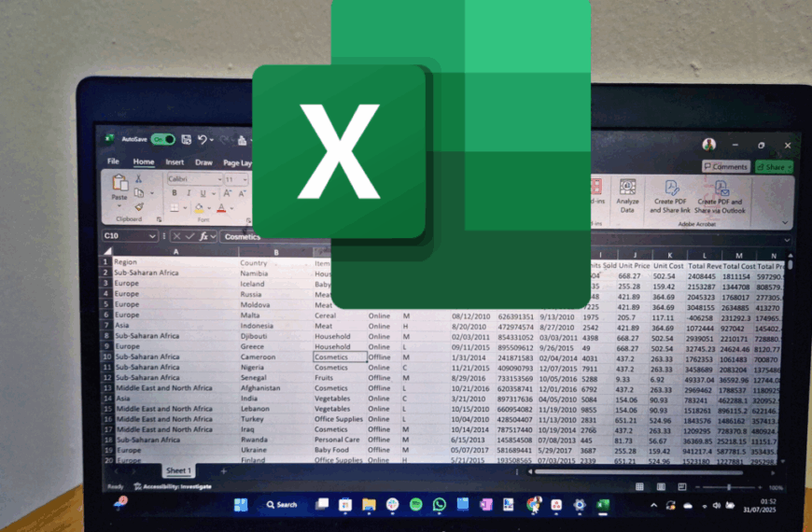
Task: Open the Name Box dropdown chevron
Action: pos(152,236)
